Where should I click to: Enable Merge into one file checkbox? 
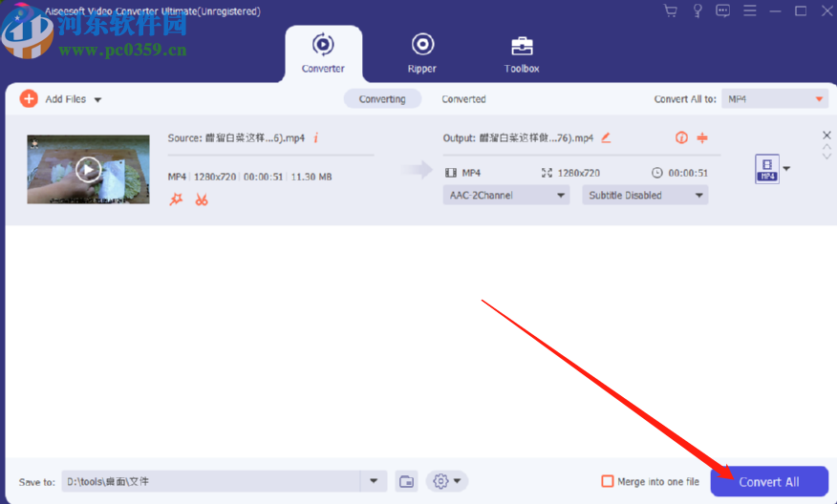[x=608, y=481]
